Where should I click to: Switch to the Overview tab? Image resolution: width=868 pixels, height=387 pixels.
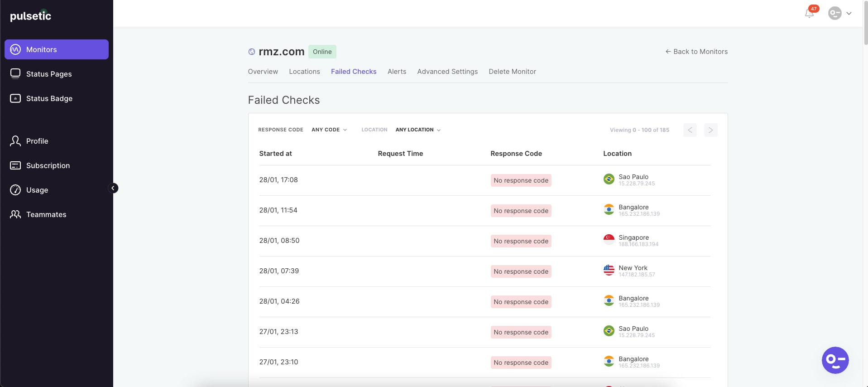click(263, 72)
